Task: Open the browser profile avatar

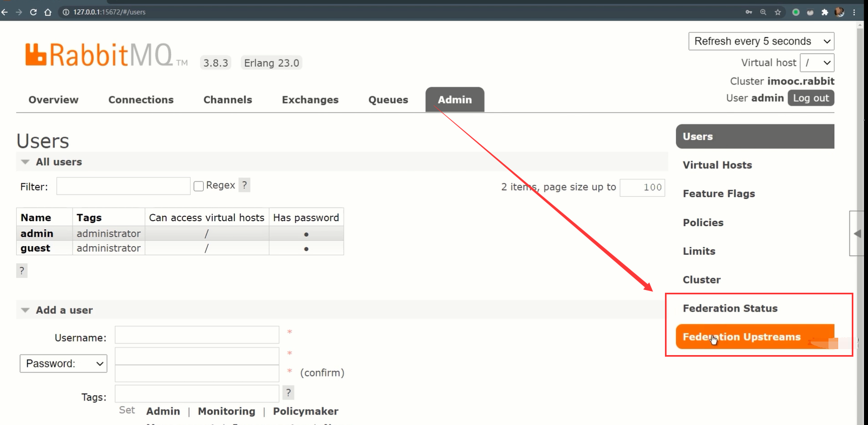Action: [x=840, y=12]
